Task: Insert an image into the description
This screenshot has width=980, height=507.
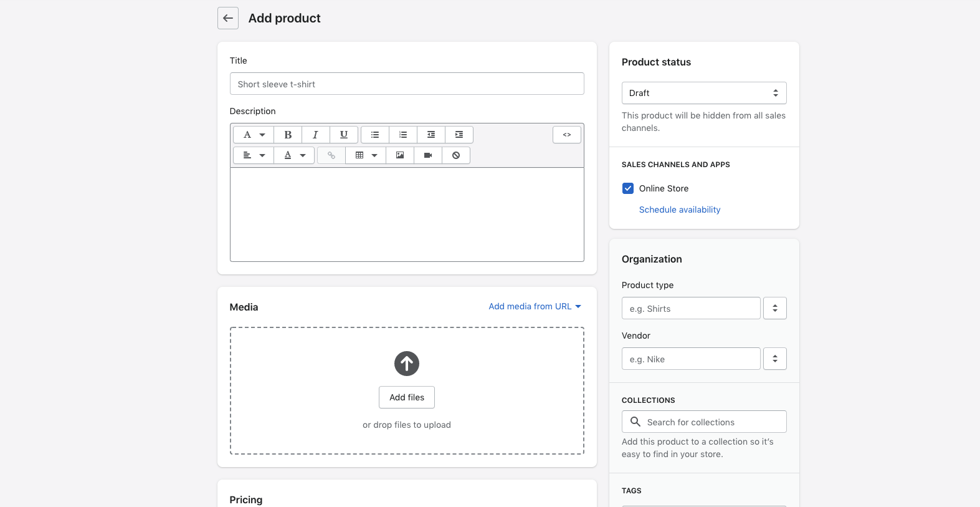Action: (x=400, y=155)
